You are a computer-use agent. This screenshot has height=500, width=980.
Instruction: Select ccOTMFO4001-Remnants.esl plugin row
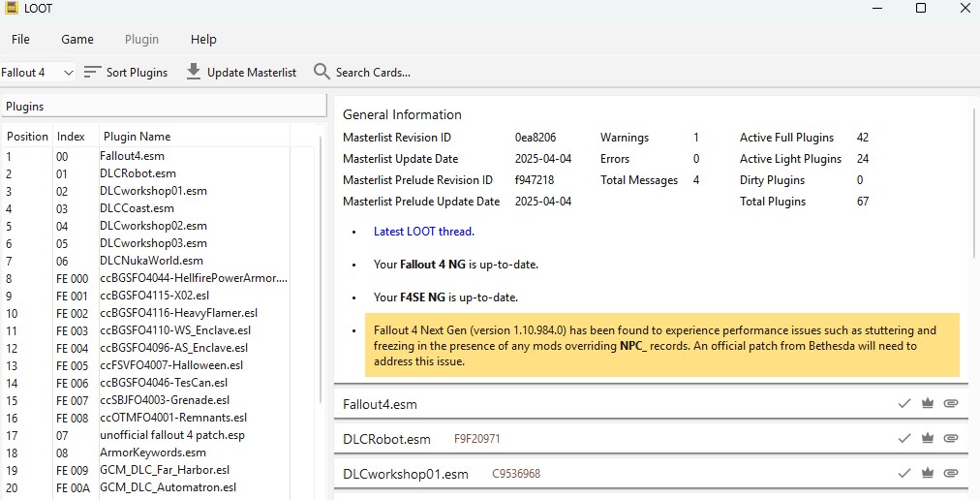click(x=146, y=418)
